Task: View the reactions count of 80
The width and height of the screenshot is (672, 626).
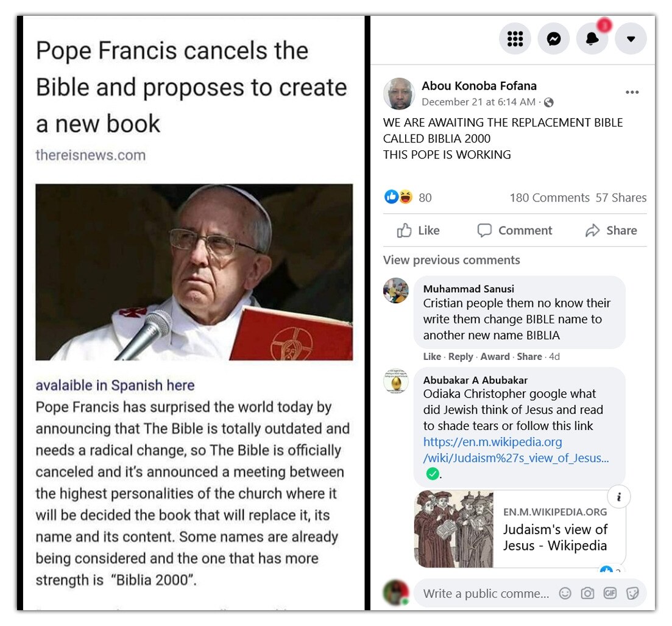Action: tap(425, 197)
